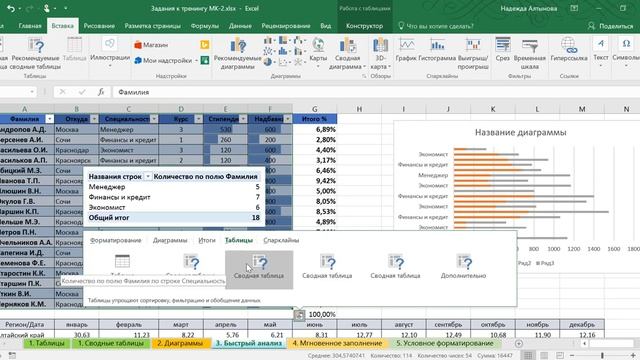Viewport: 640px width, 360px height.
Task: Click the Quick Analysis button below table
Action: (x=299, y=315)
